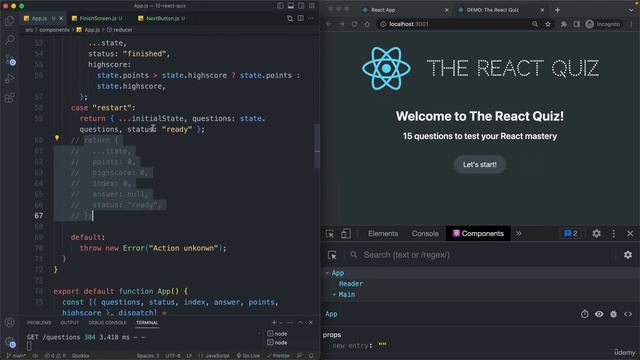Viewport: 640px width, 360px height.
Task: Open notifications bell in status bar
Action: 311,356
